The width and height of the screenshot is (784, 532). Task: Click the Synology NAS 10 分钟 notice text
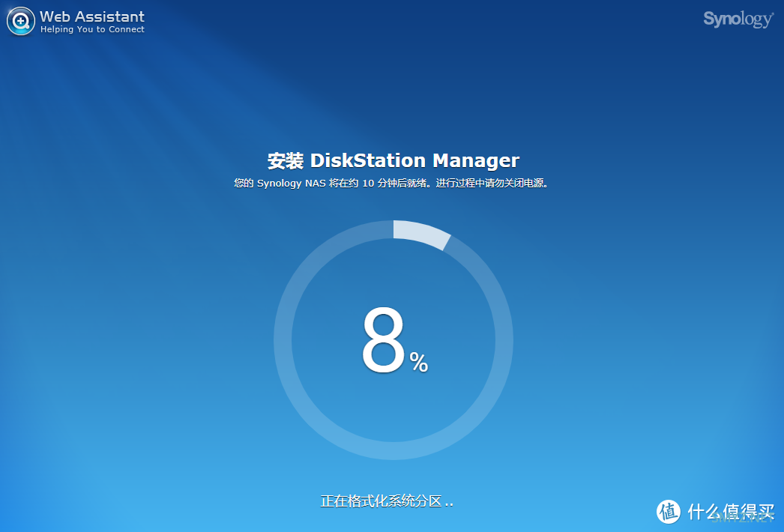point(391,183)
